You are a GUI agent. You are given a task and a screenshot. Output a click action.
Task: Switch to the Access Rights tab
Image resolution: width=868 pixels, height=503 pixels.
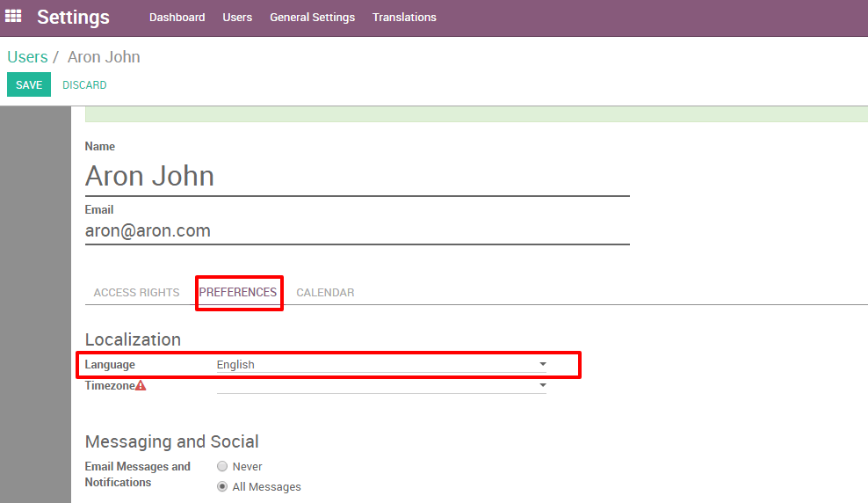click(136, 293)
